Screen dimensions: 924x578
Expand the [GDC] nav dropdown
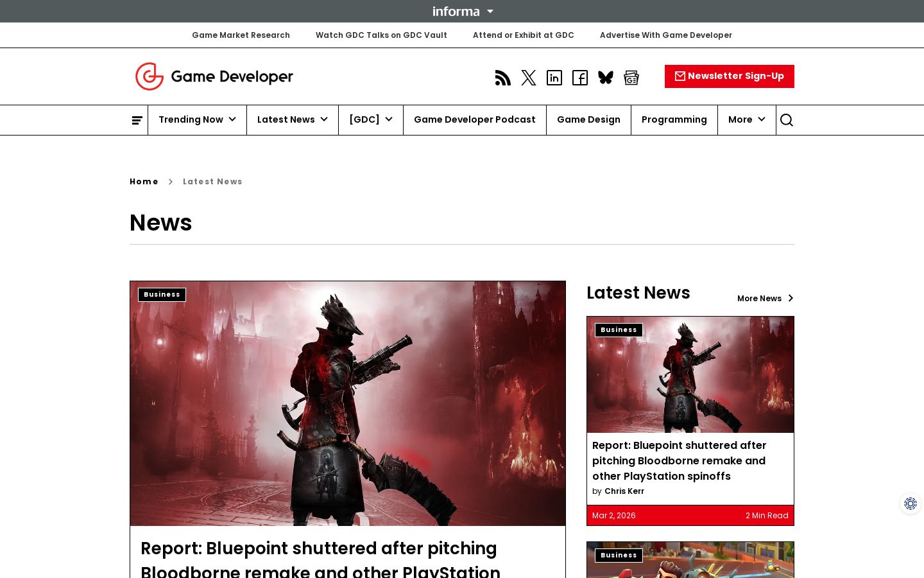[371, 119]
